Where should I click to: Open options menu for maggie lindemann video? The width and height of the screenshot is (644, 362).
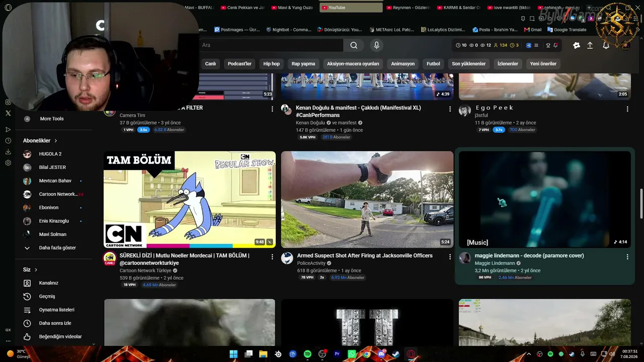(x=627, y=256)
